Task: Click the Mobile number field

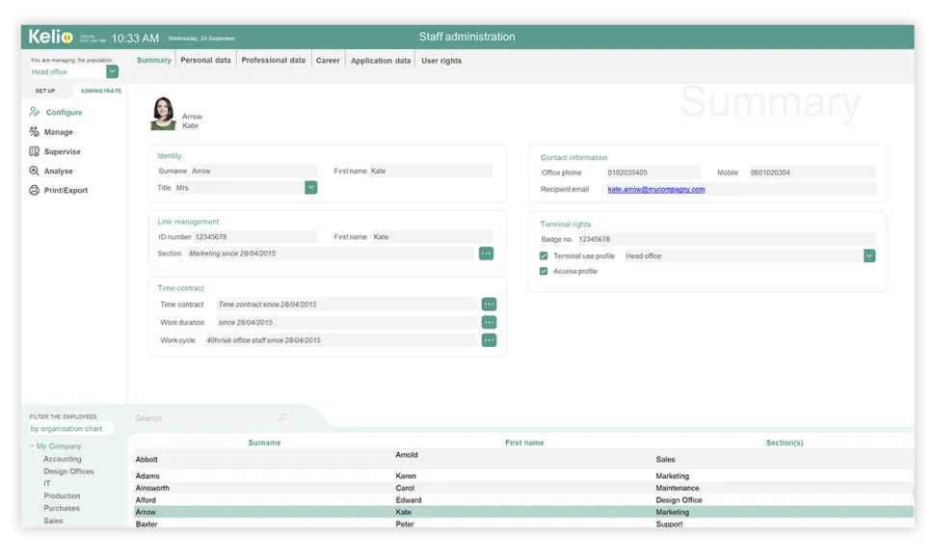Action: point(813,173)
